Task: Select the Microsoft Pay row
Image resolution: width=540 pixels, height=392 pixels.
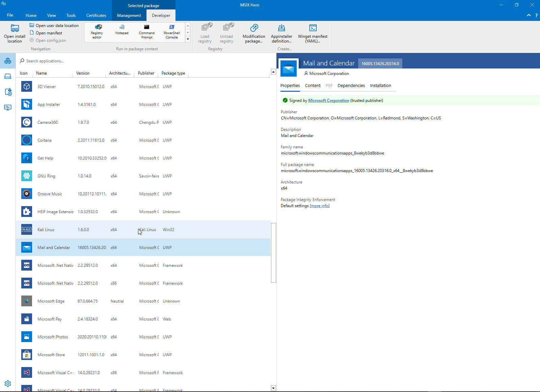Action: coord(143,319)
